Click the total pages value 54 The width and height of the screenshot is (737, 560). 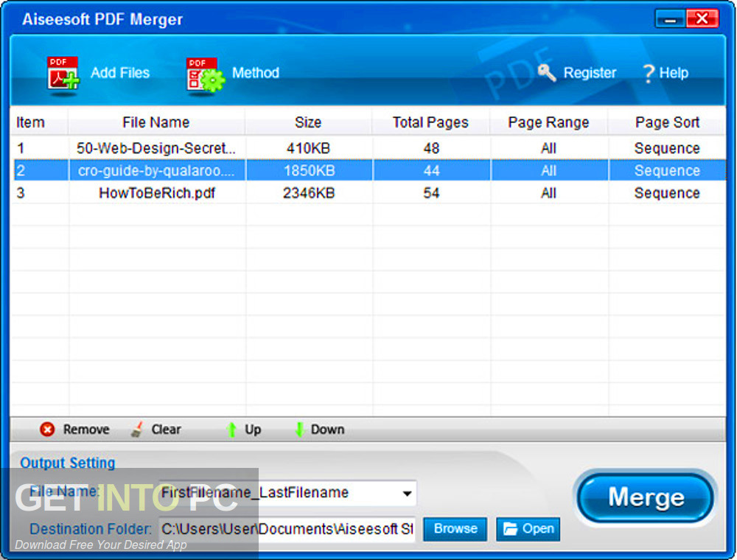pos(431,193)
